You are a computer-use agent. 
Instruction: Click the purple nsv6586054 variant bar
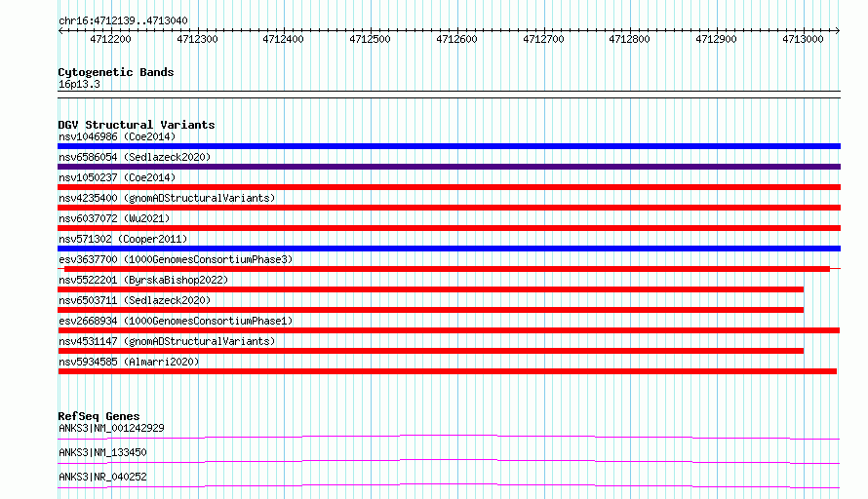click(x=449, y=167)
